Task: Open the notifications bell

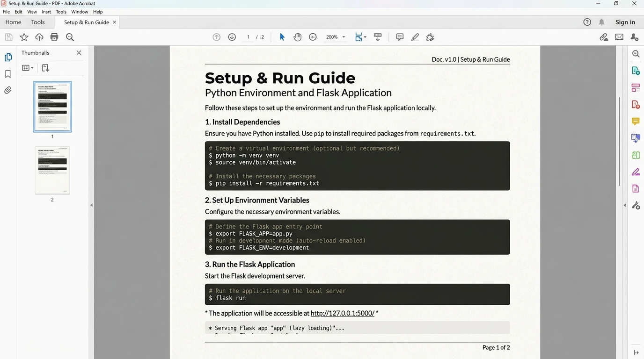Action: pos(601,22)
